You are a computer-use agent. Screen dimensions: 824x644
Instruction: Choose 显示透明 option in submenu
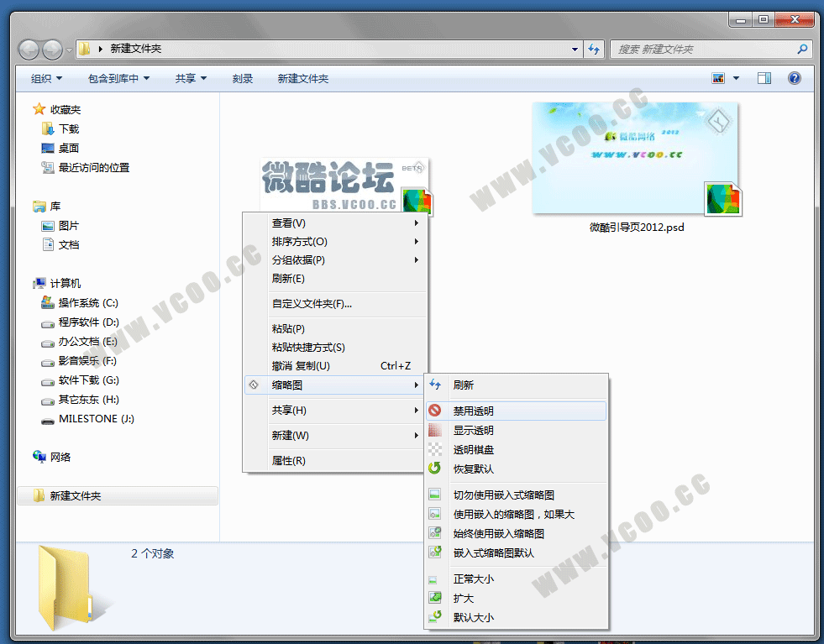[473, 430]
